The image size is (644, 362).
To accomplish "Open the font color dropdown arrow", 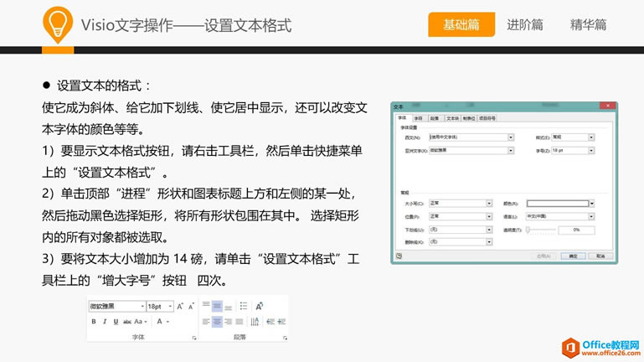I will click(167, 322).
